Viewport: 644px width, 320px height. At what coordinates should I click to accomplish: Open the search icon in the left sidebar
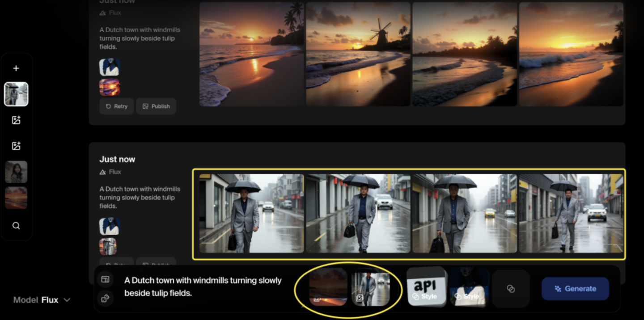pyautogui.click(x=16, y=226)
